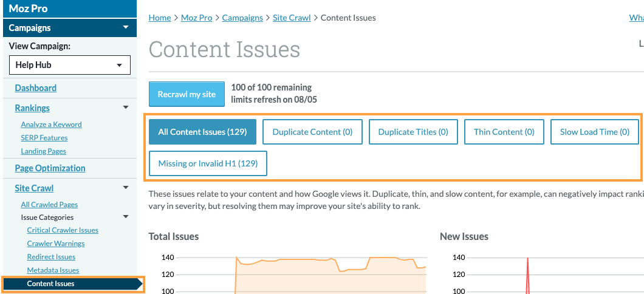Open SERP Features in the sidebar
644x294 pixels.
[44, 138]
